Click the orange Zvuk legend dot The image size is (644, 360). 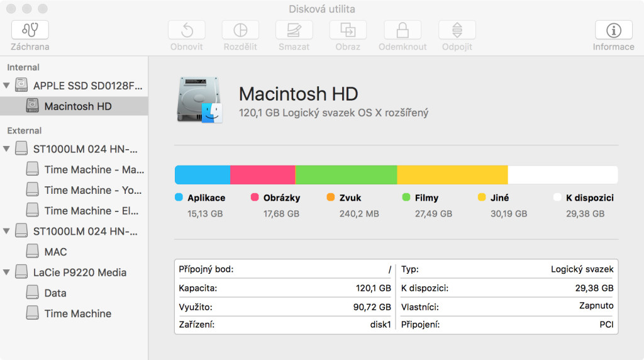point(330,197)
